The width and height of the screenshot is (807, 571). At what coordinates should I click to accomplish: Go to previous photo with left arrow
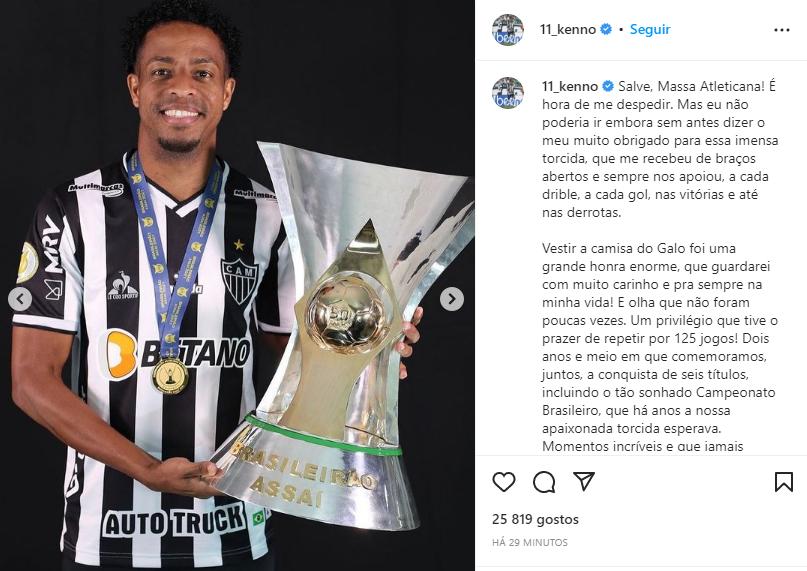(21, 299)
